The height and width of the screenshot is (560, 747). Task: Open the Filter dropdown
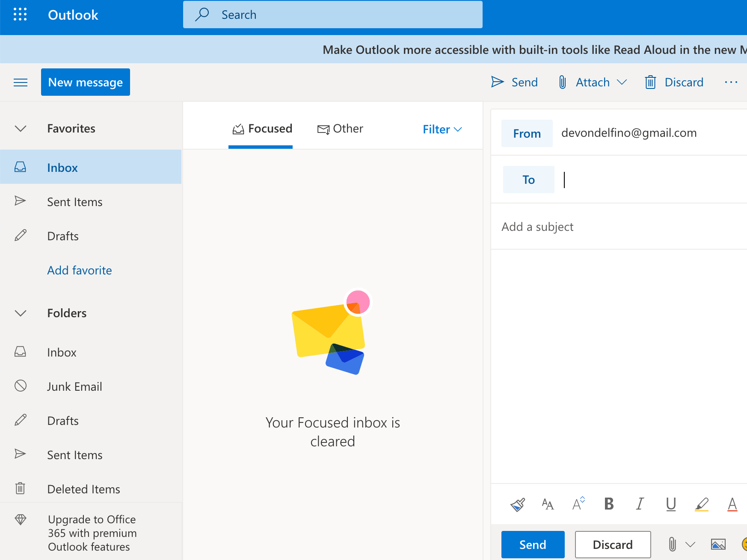pyautogui.click(x=442, y=129)
